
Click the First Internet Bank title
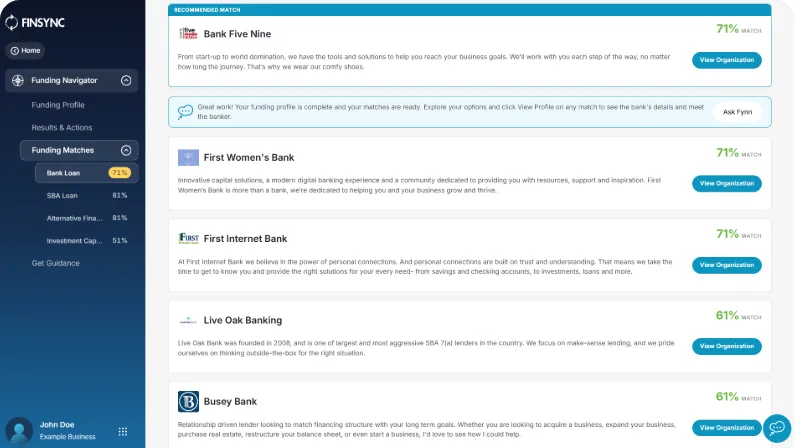[x=245, y=238]
